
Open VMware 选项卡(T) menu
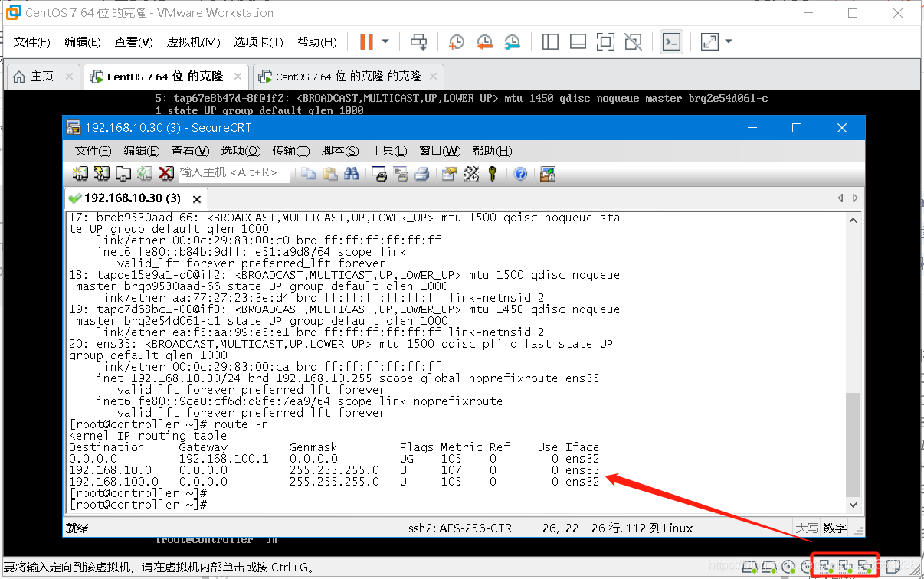(258, 42)
